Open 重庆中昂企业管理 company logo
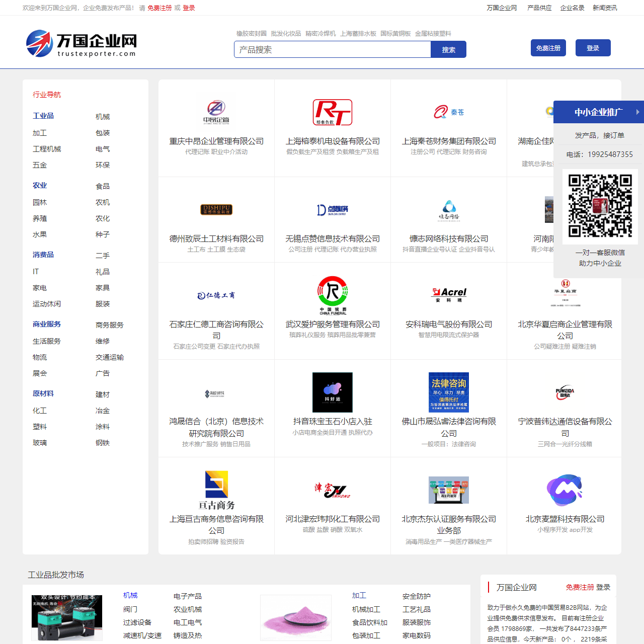 click(216, 112)
